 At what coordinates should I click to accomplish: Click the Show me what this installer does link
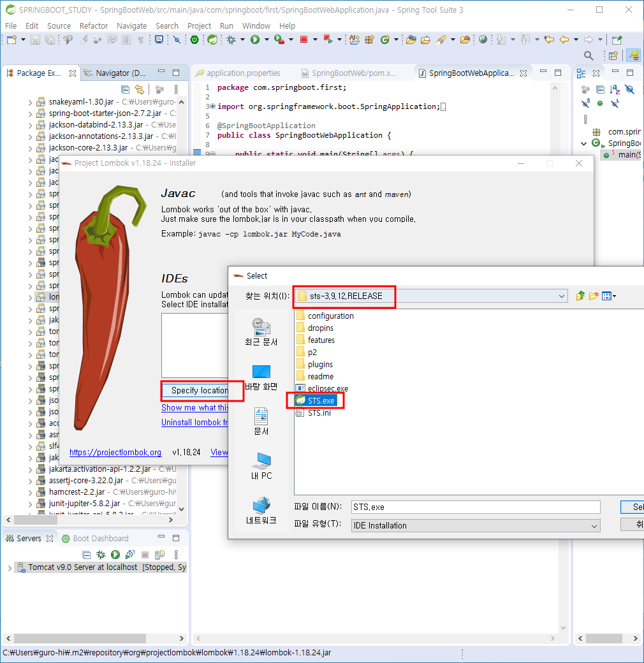click(194, 407)
